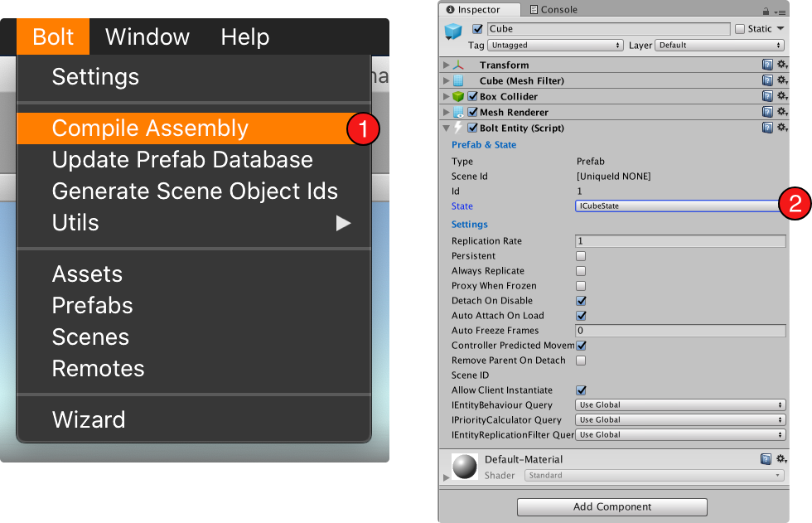Open Scenes from the Bolt menu
Screen dimensions: 812x523
(x=194, y=337)
